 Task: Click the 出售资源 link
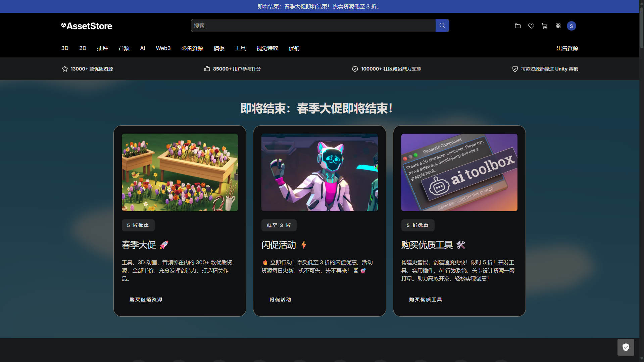click(x=567, y=48)
